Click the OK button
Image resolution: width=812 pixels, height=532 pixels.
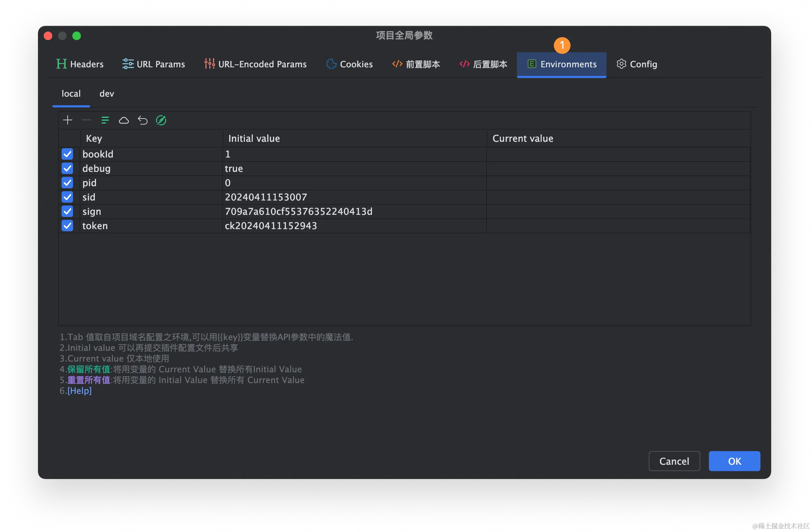click(734, 461)
